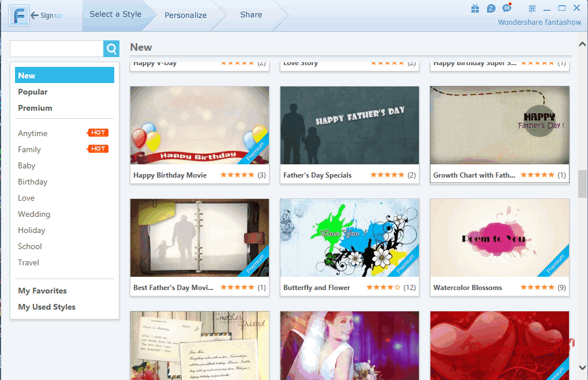Select the Watercolor Blossoms thumbnail
Image resolution: width=588 pixels, height=380 pixels.
pos(500,238)
